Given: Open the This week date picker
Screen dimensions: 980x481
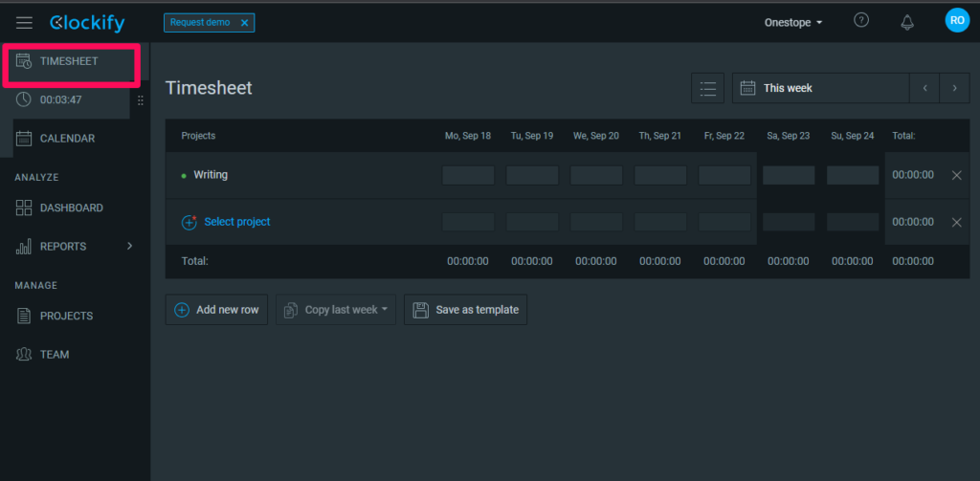Looking at the screenshot, I should (820, 88).
